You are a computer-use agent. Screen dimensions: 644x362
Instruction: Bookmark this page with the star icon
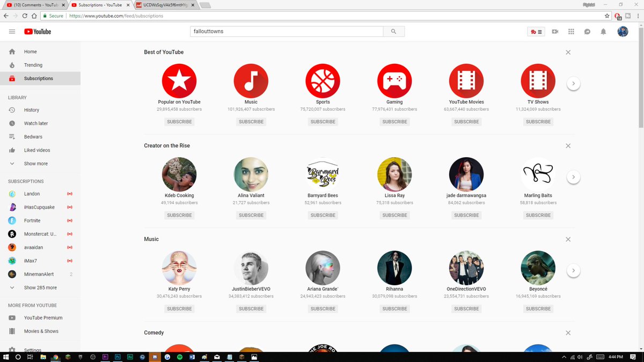[607, 16]
